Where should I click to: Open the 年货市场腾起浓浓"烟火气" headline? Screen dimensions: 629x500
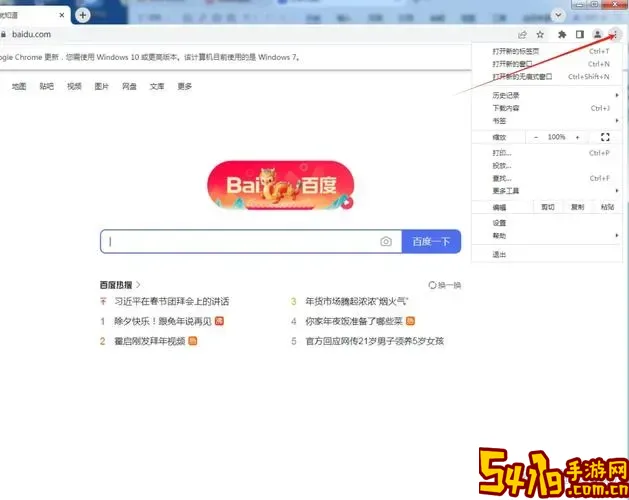(x=357, y=301)
